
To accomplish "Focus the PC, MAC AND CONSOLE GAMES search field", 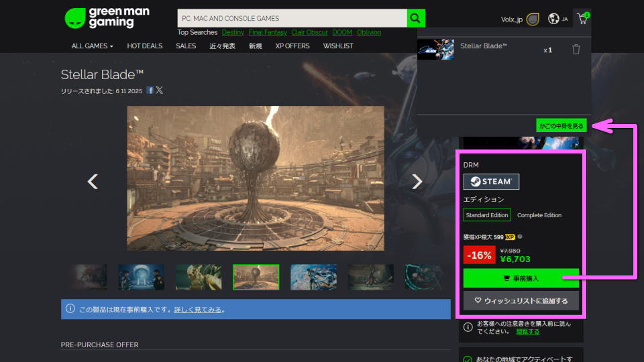I will pyautogui.click(x=292, y=18).
